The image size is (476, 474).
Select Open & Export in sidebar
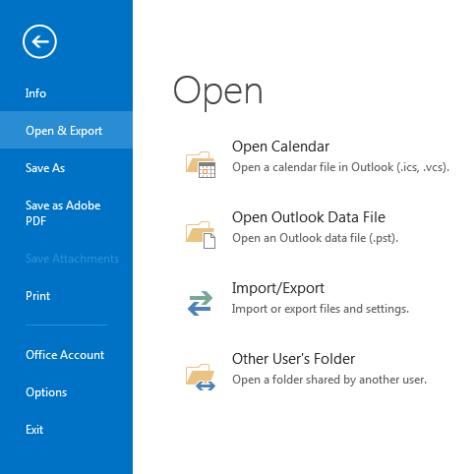pos(66,130)
